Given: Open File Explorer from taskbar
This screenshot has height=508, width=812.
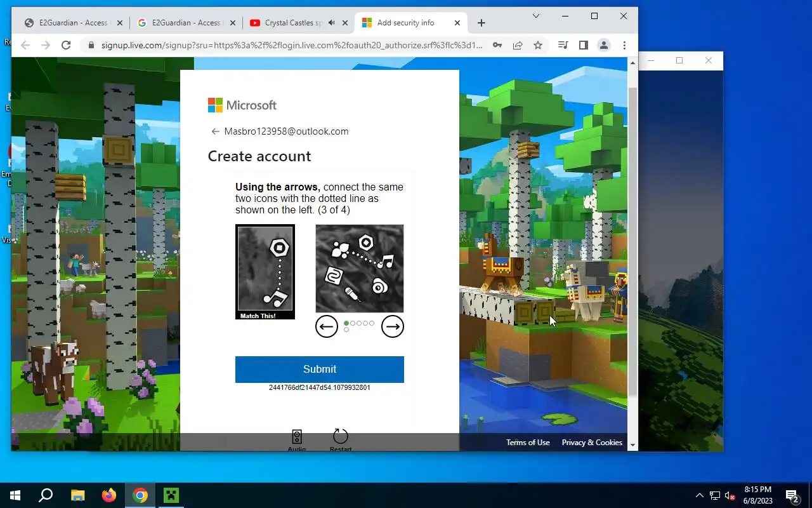Looking at the screenshot, I should (x=77, y=495).
